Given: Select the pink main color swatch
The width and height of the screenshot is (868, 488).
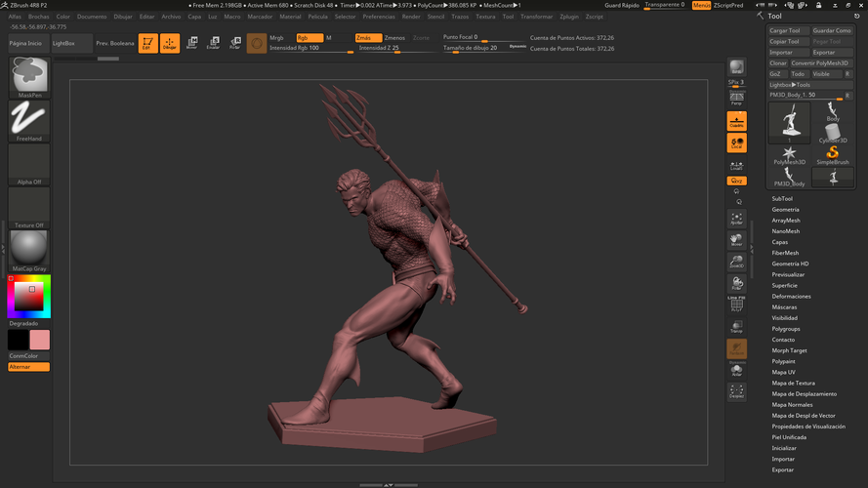Looking at the screenshot, I should point(40,340).
